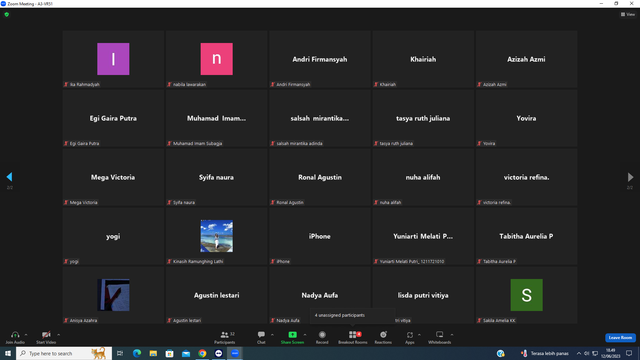
Task: Open share options caret beside Share Screen
Action: [x=305, y=335]
